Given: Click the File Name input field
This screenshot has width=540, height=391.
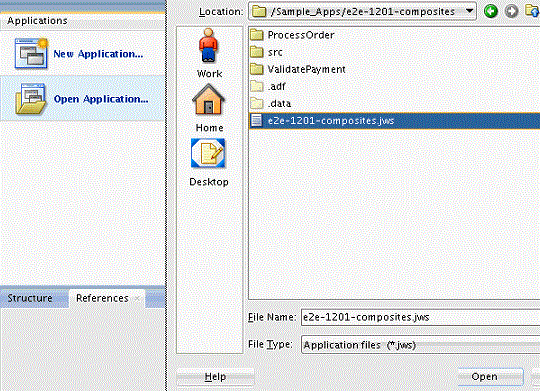Looking at the screenshot, I should coord(420,317).
